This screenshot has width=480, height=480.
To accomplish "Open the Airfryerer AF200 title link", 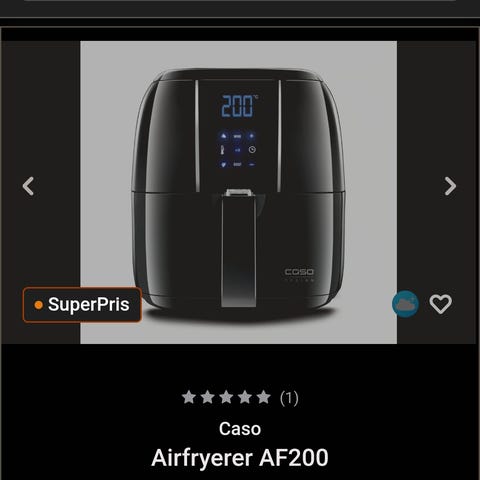I will (x=240, y=458).
